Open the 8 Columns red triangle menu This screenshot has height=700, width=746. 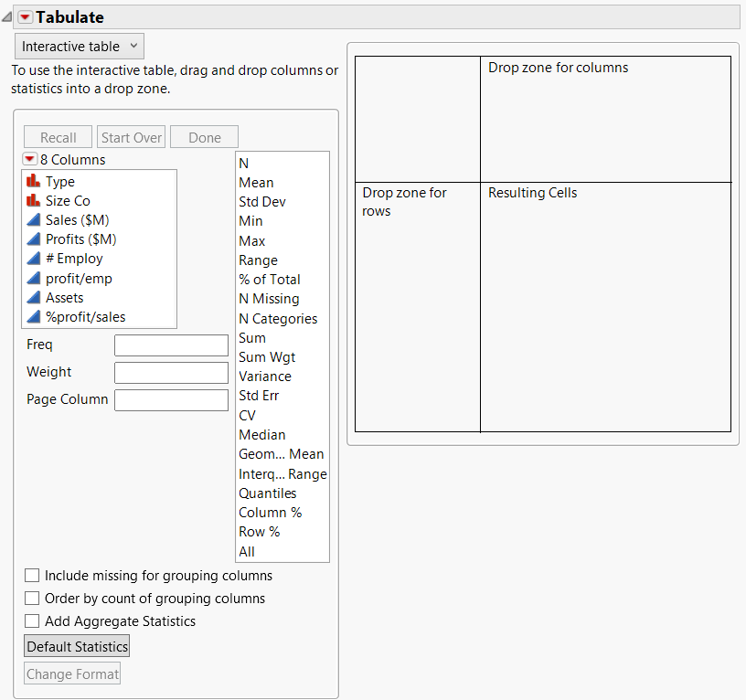[28, 159]
